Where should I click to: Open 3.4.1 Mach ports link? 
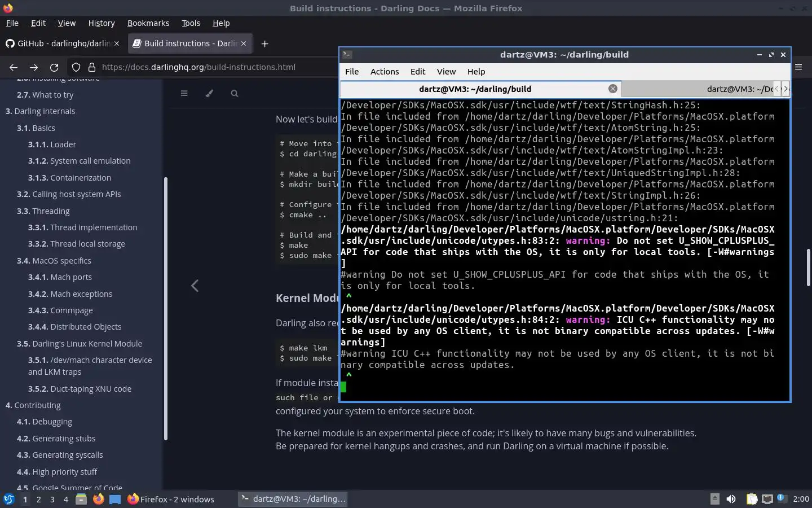coord(60,277)
